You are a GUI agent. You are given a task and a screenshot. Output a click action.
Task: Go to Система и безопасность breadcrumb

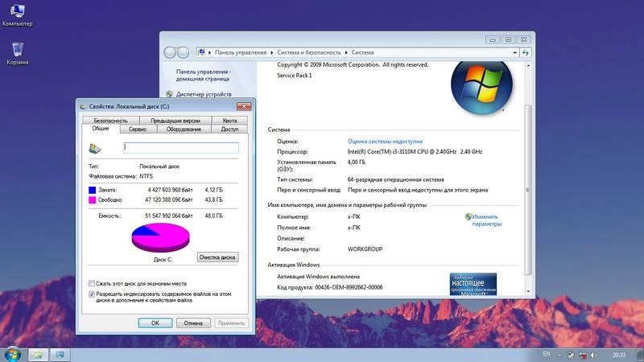point(309,52)
